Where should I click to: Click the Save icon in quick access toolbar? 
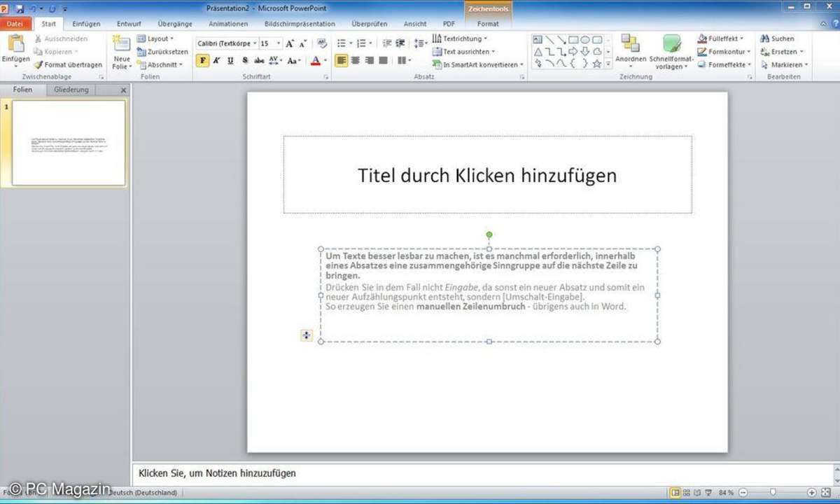click(19, 8)
